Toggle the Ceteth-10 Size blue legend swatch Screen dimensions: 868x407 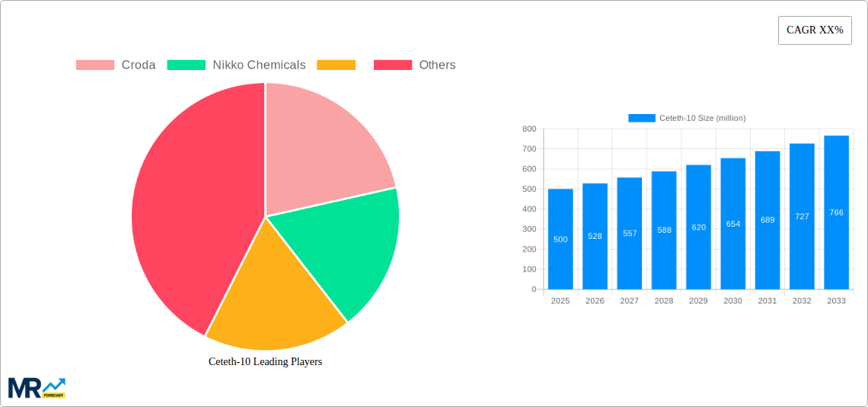(642, 118)
